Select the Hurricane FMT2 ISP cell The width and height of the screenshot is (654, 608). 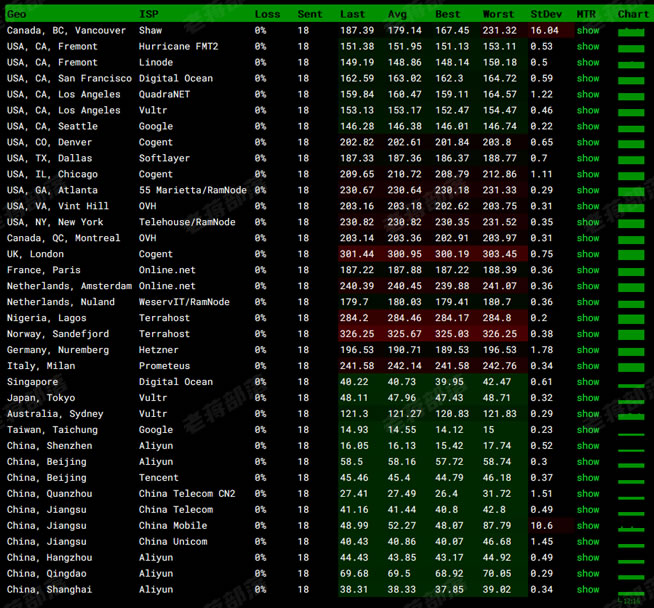point(179,46)
